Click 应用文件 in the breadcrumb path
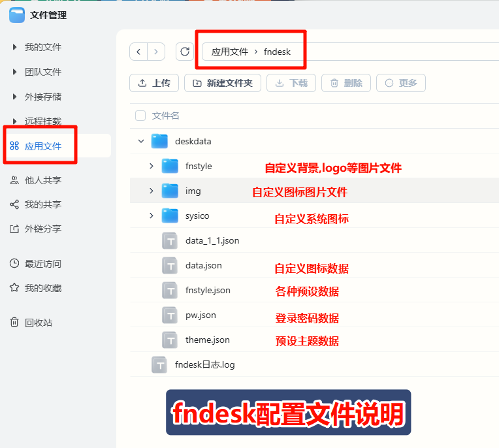The image size is (499, 448). pyautogui.click(x=230, y=52)
